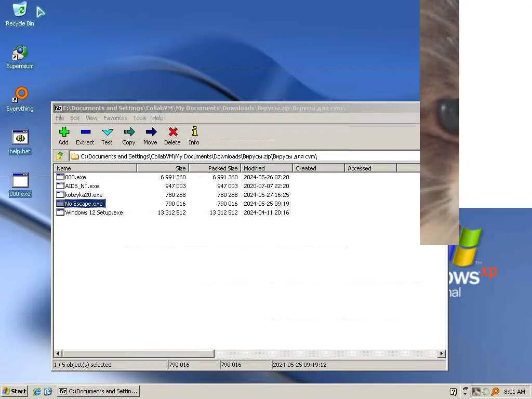This screenshot has height=399, width=532.
Task: Click the Windows 12 Setup.exe name text
Action: (94, 212)
